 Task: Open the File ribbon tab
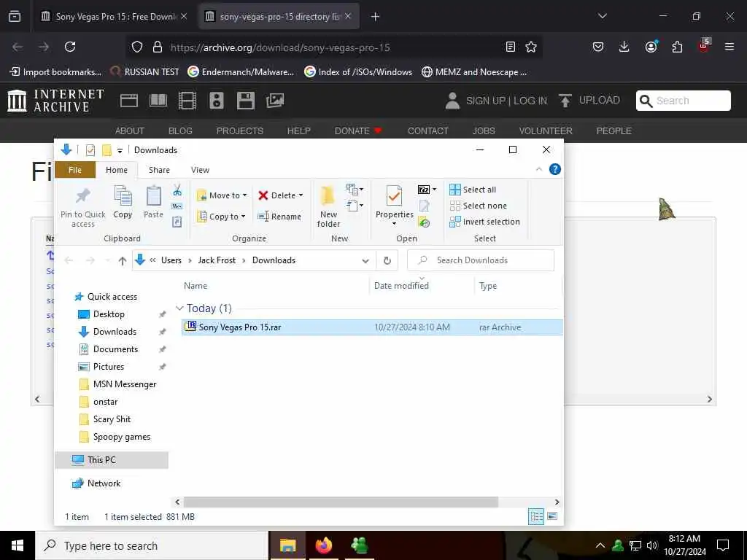pos(75,170)
